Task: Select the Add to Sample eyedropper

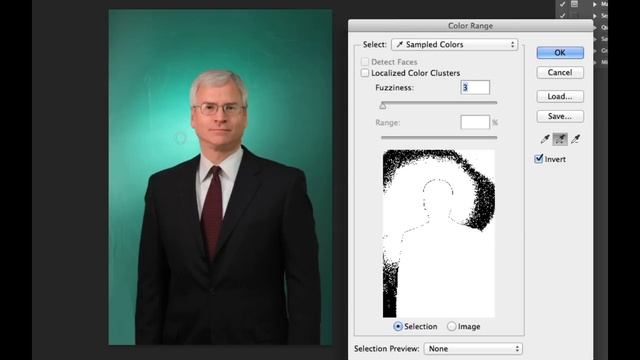Action: pyautogui.click(x=560, y=139)
